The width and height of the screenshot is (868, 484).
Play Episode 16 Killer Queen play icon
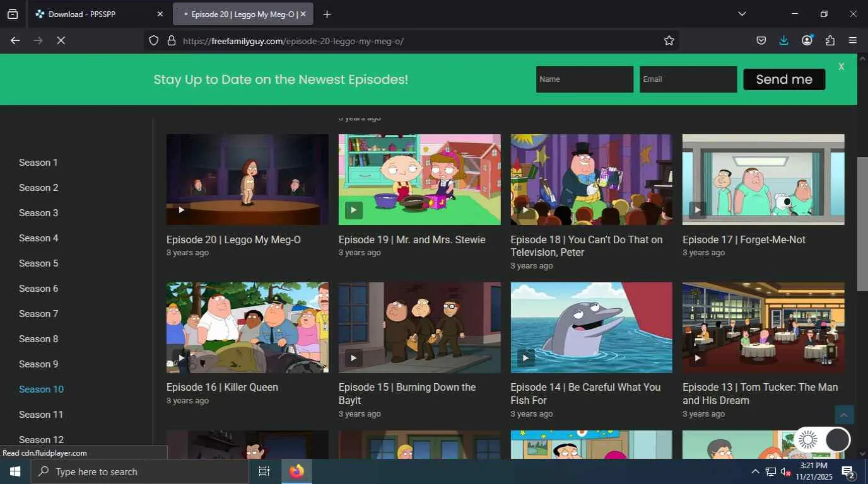(181, 358)
